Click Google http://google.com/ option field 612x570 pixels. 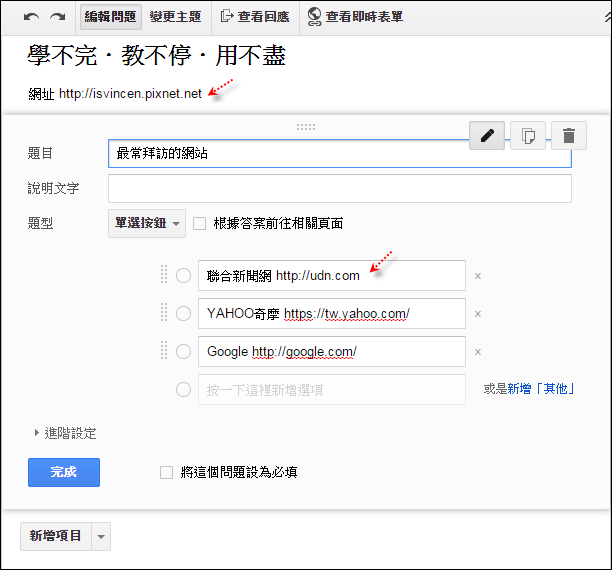coord(332,351)
